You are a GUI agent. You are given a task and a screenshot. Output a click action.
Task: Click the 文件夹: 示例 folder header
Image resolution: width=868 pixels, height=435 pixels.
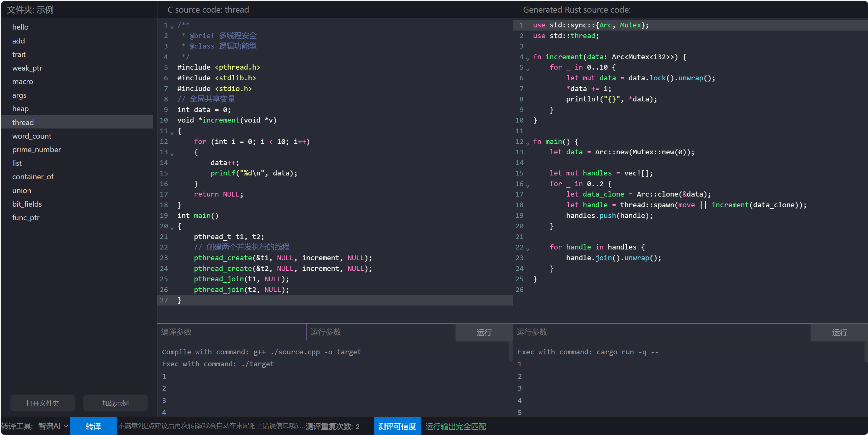tap(30, 9)
